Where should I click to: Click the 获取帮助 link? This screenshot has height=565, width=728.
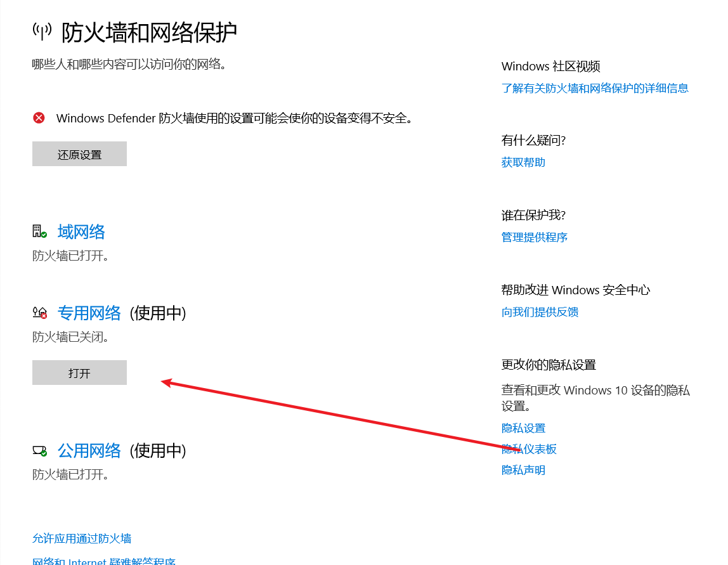(523, 162)
